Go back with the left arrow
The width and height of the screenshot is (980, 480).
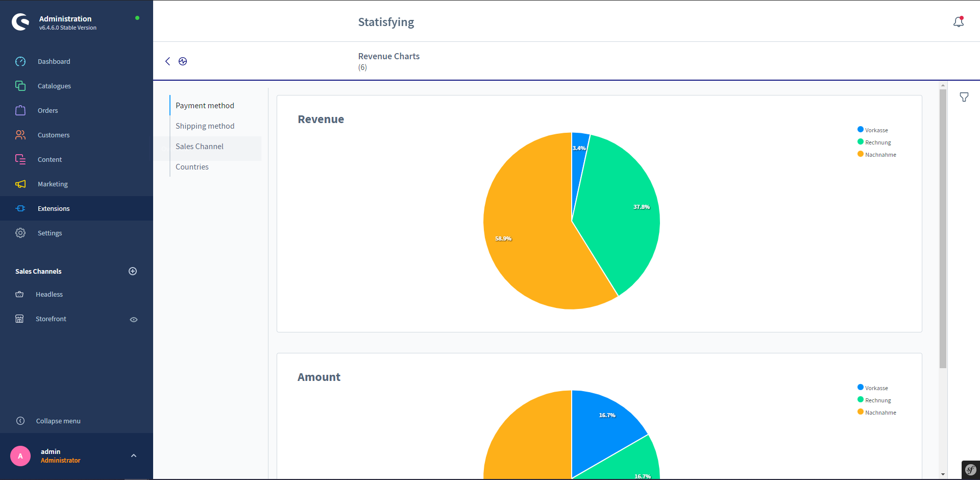coord(167,61)
